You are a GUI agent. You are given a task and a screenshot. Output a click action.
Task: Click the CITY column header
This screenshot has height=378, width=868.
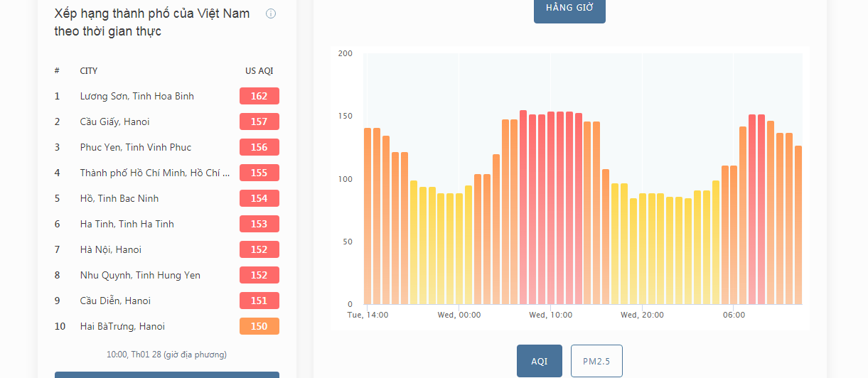(89, 71)
